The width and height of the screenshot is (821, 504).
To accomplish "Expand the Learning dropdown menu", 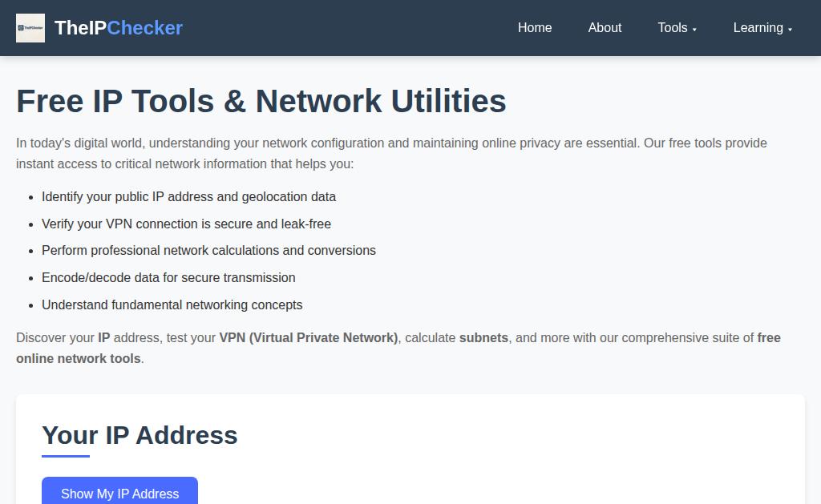I will pos(758,28).
